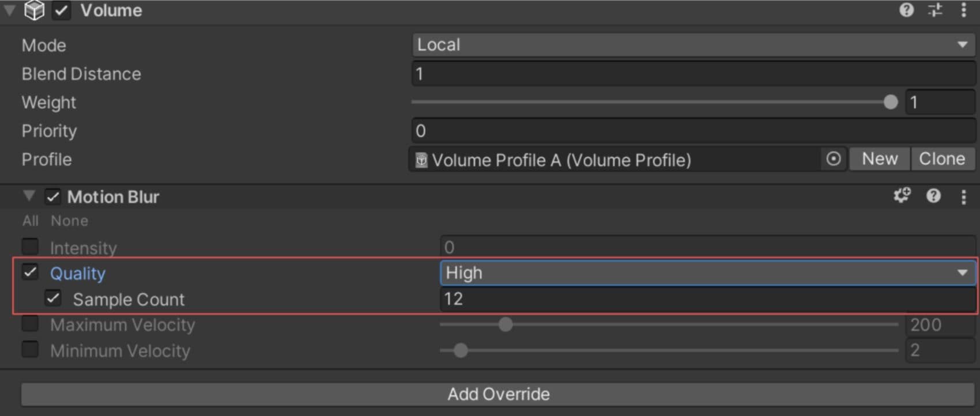Enable the Intensity override checkbox
Screen dimensions: 980x416
(x=30, y=247)
